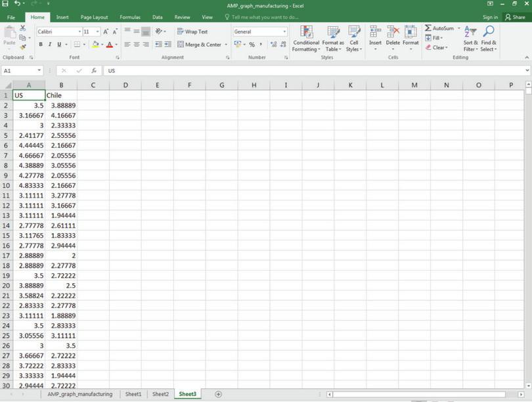The width and height of the screenshot is (532, 402).
Task: Toggle bold formatting
Action: [x=41, y=44]
